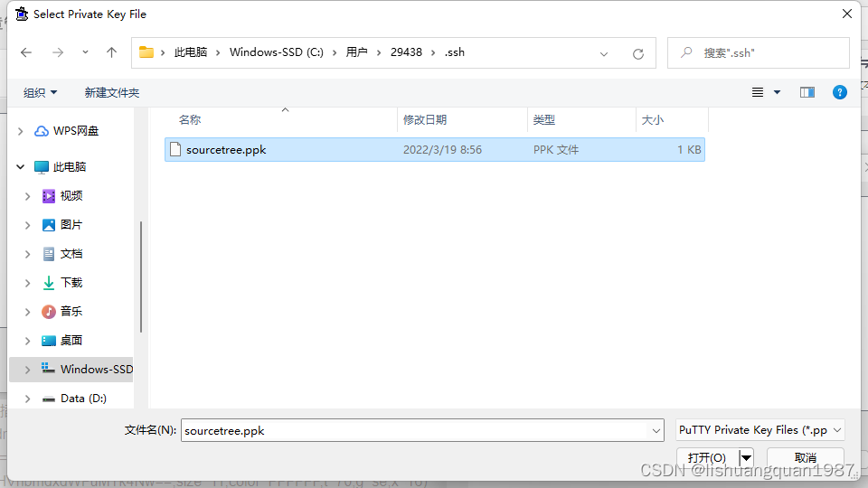Refresh the .ssh folder view
This screenshot has height=488, width=868.
coord(638,53)
